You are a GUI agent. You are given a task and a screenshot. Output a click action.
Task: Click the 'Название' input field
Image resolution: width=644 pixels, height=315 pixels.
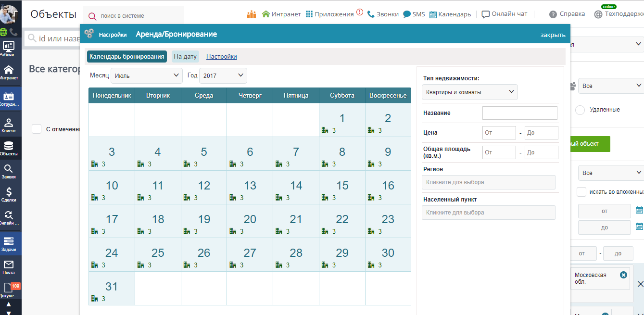point(519,113)
